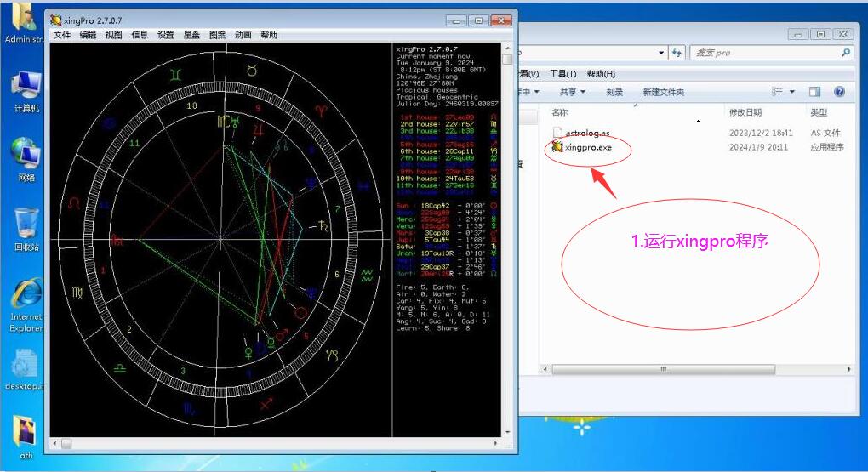Click the Explorer refresh button
This screenshot has height=472, width=868.
pyautogui.click(x=677, y=53)
